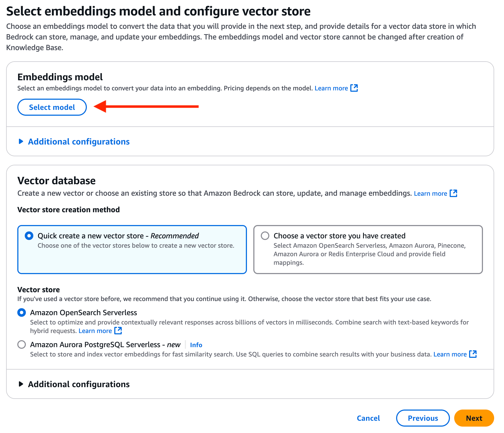This screenshot has height=433, width=504.
Task: Open Learn more link for Aurora PostgreSQL option
Action: [450, 354]
